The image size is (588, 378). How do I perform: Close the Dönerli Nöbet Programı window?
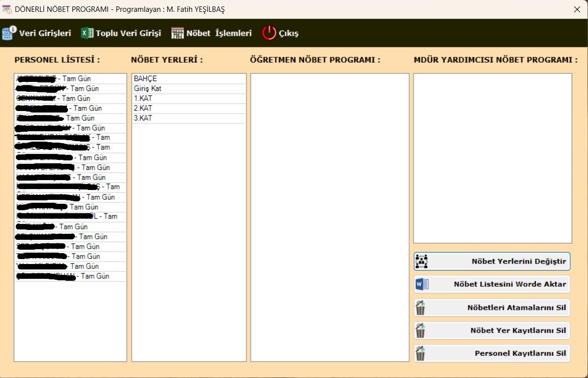tap(577, 9)
